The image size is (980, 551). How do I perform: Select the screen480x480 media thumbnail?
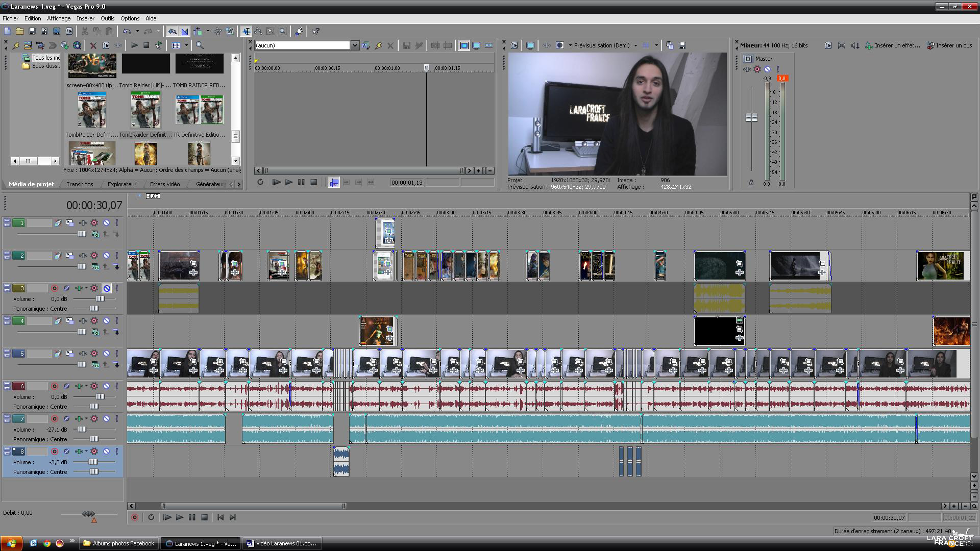click(92, 65)
